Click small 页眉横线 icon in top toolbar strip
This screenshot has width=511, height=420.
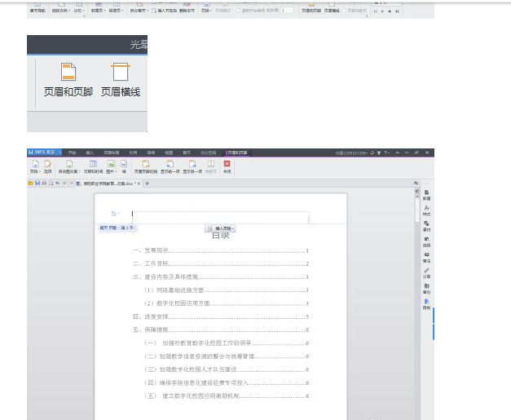click(332, 8)
